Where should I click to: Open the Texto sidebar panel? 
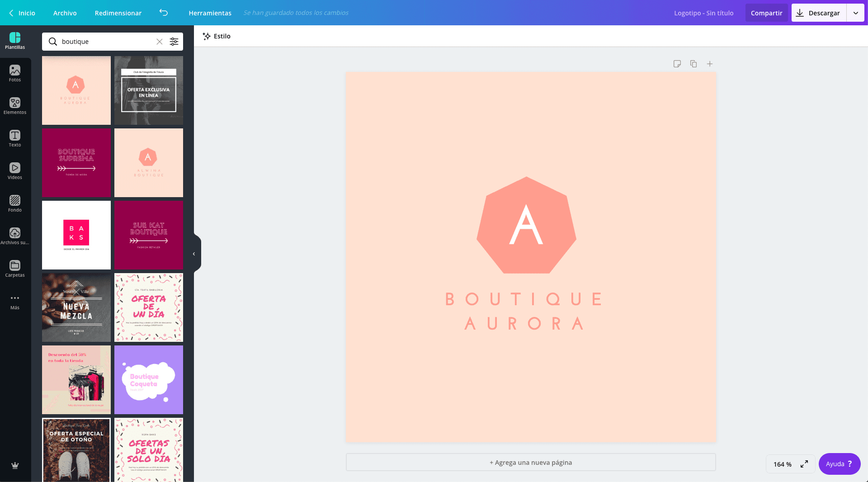[x=15, y=139]
